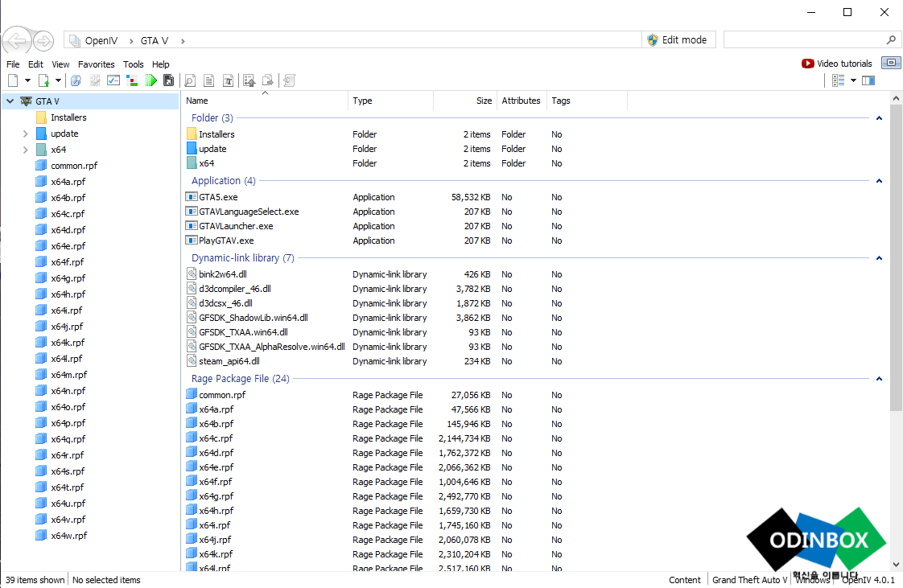Expand the x64 folder in tree
The height and width of the screenshot is (588, 903).
(x=25, y=150)
